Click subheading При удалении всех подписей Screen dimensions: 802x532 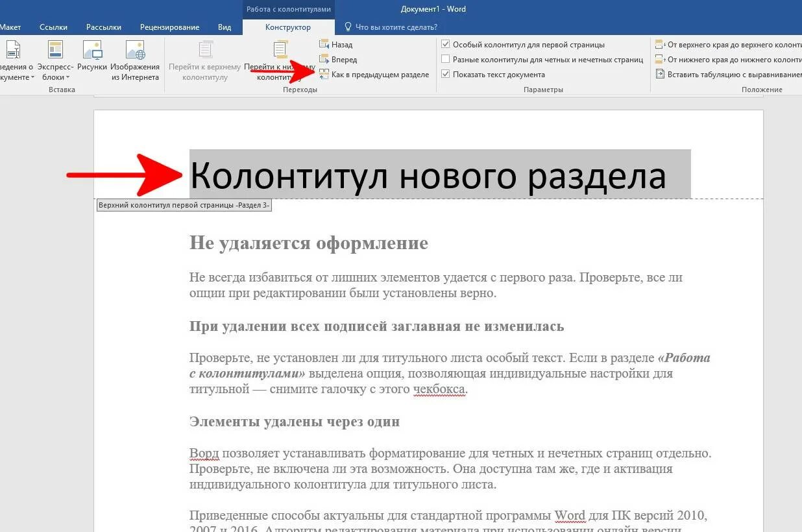[x=376, y=326]
